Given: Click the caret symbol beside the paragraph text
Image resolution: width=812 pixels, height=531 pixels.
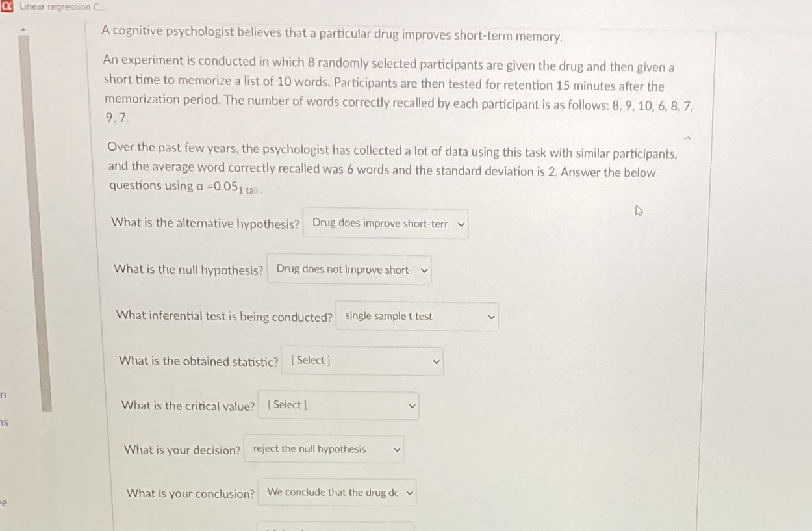Looking at the screenshot, I should tap(687, 138).
